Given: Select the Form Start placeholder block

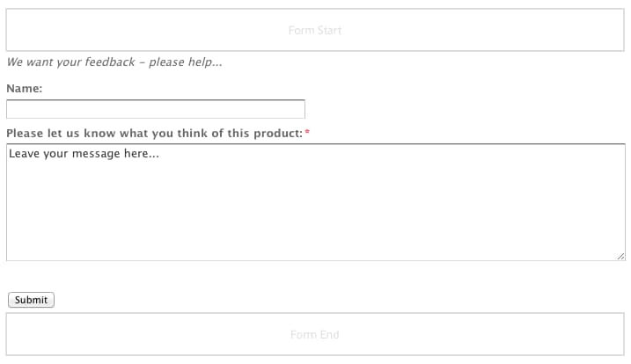Looking at the screenshot, I should tap(315, 30).
